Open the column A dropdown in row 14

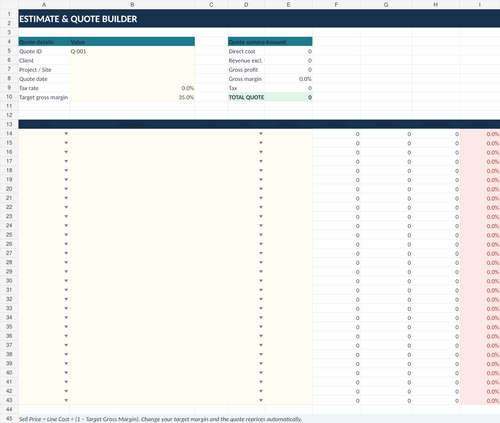click(x=66, y=134)
